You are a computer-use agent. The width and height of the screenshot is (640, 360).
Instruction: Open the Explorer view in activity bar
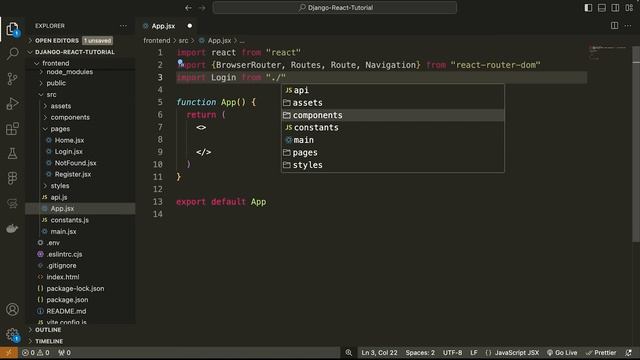pos(12,29)
